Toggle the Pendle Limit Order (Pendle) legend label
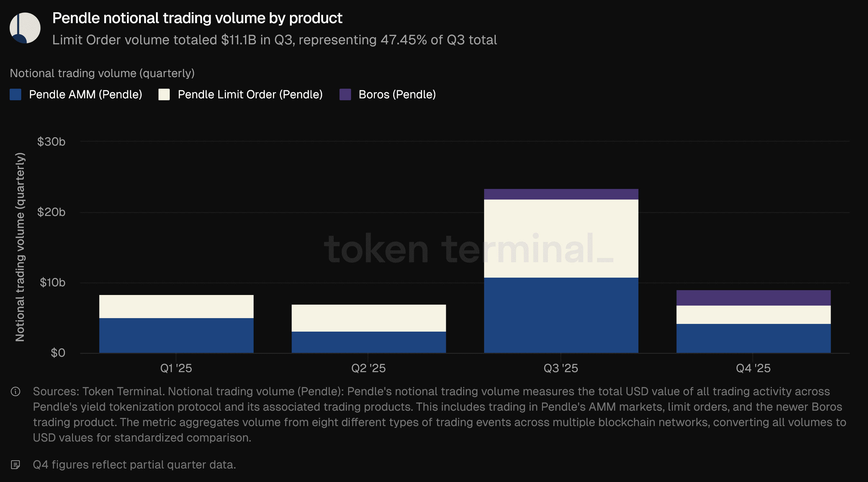This screenshot has width=868, height=482. point(250,95)
